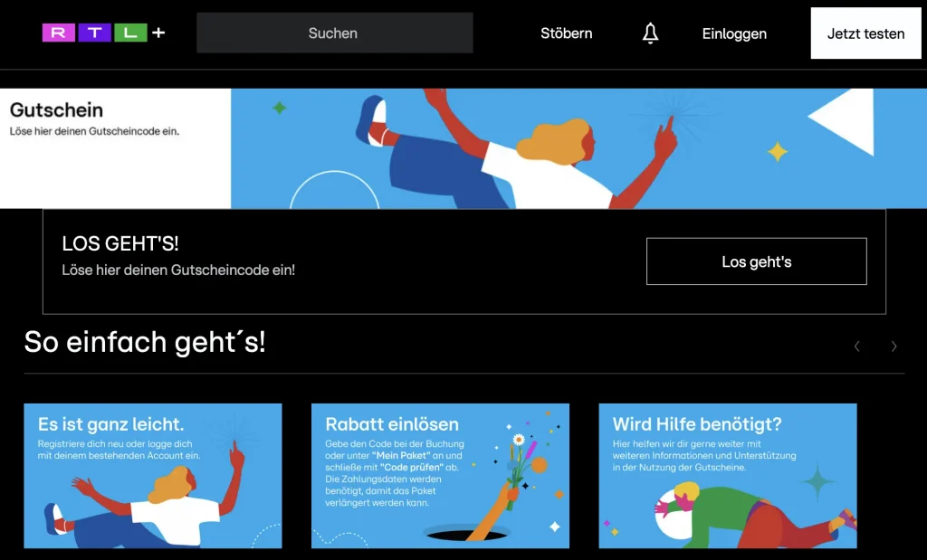Viewport: 927px width, 560px height.
Task: Click the flower bouquet hand illustration
Action: pos(512,489)
